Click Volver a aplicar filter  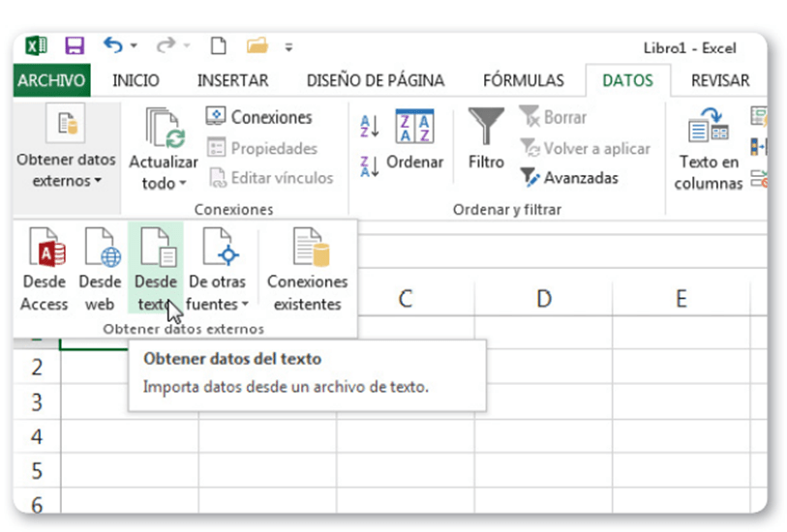tap(586, 148)
